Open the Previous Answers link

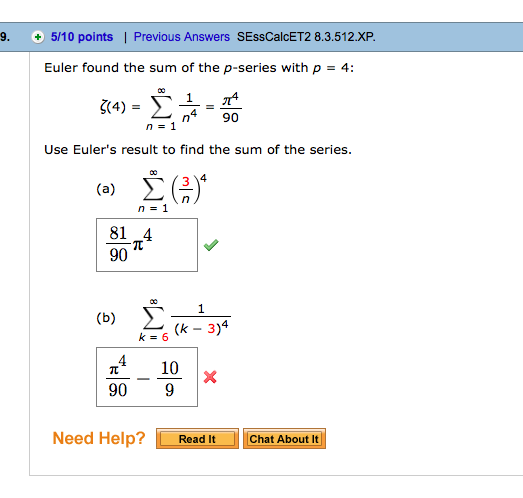[x=181, y=37]
